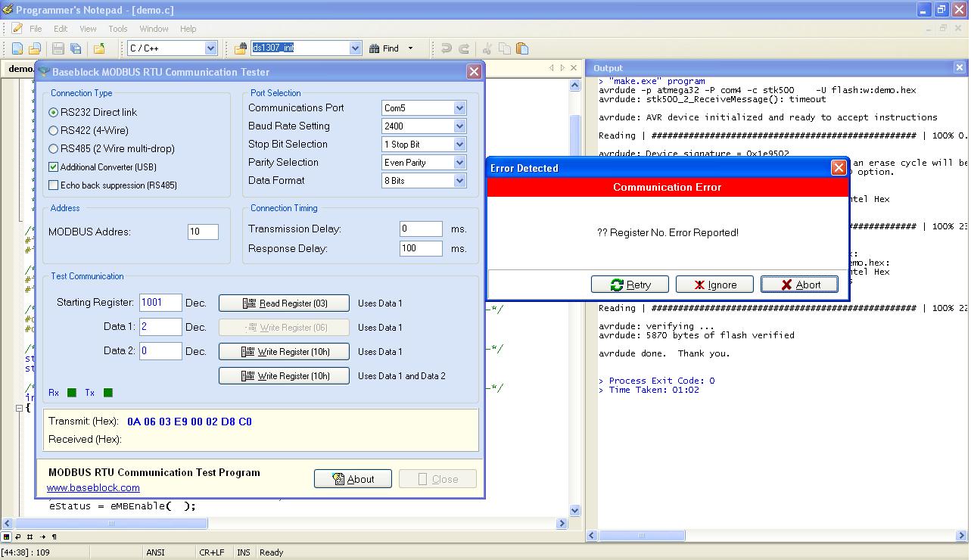The height and width of the screenshot is (560, 971).
Task: Uncheck Additional Converter (USB)
Action: pyautogui.click(x=53, y=166)
